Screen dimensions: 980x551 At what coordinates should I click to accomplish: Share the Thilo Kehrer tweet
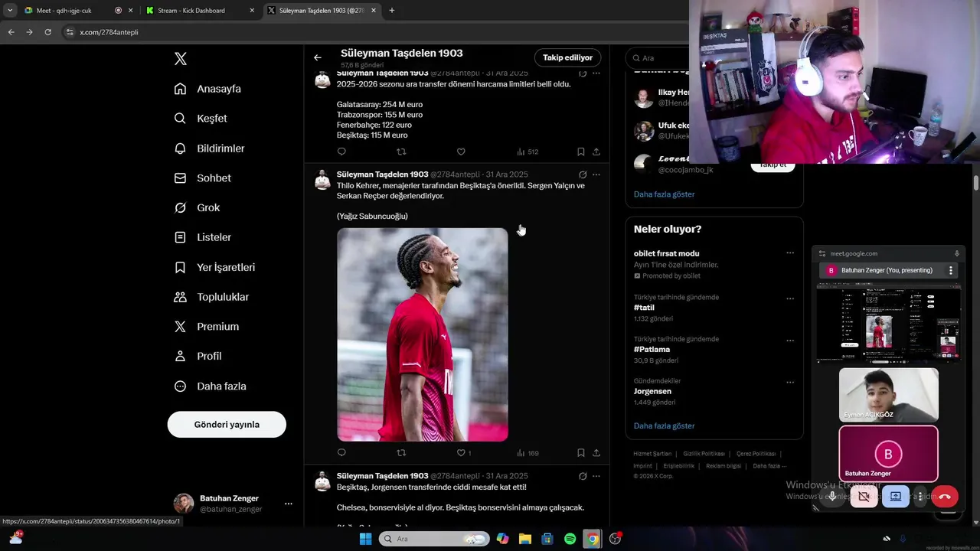click(596, 453)
